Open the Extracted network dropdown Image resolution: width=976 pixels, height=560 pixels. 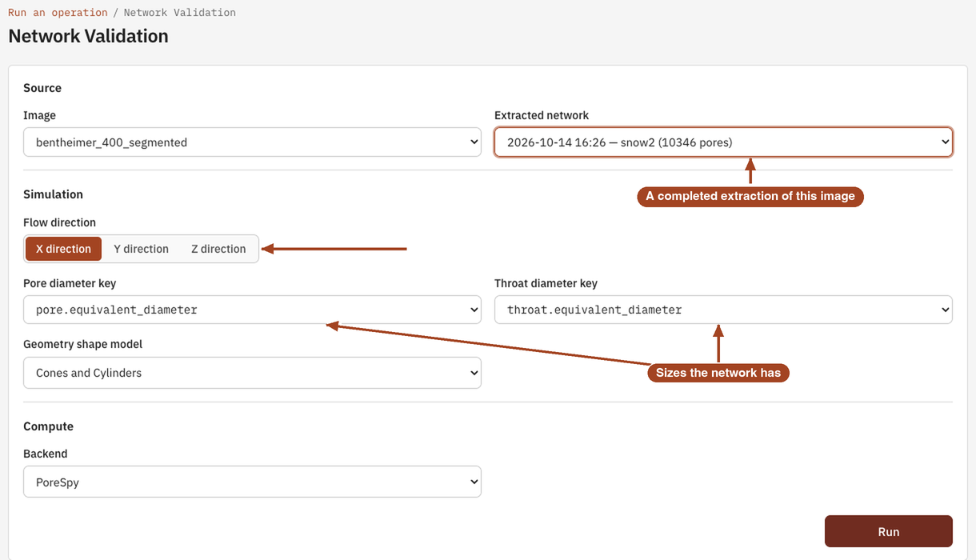pyautogui.click(x=723, y=142)
